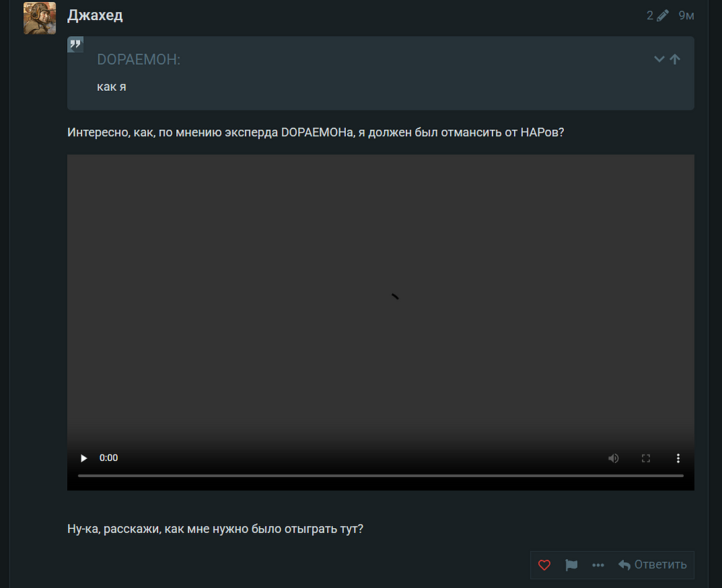Open the video's three-dot options menu
This screenshot has height=588, width=722.
point(678,458)
